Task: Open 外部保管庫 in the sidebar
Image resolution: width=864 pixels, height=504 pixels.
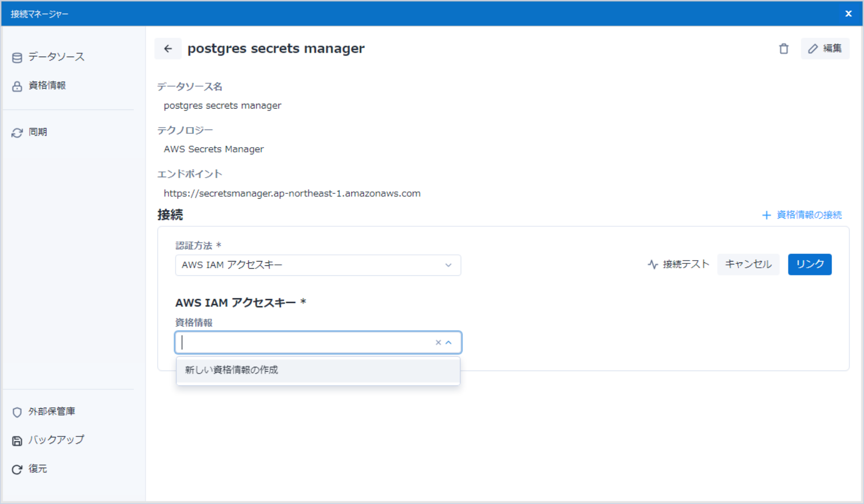Action: pyautogui.click(x=44, y=411)
